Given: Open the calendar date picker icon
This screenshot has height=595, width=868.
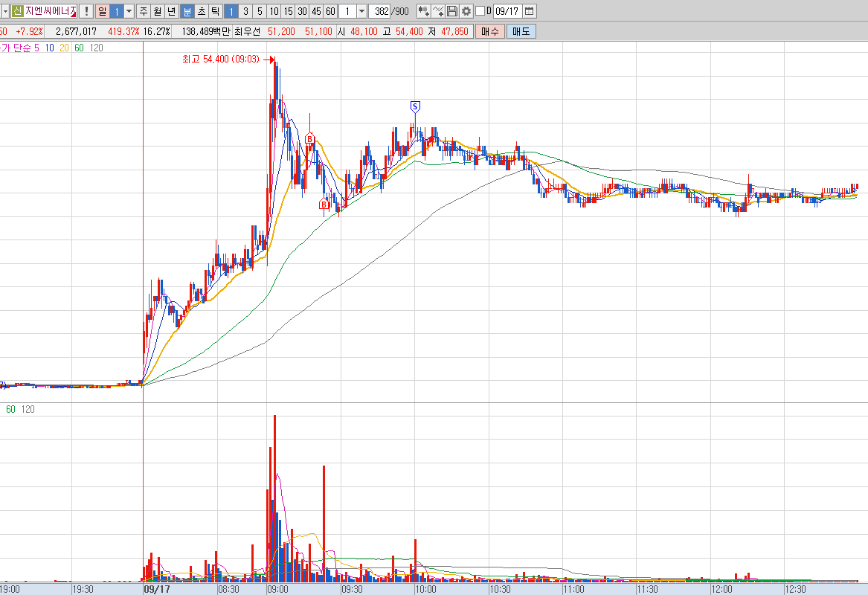Looking at the screenshot, I should [x=530, y=11].
